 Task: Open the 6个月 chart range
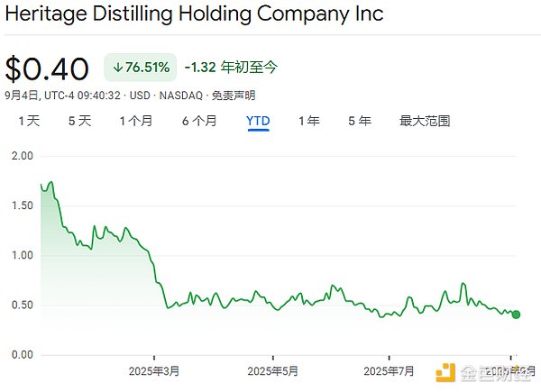(197, 121)
